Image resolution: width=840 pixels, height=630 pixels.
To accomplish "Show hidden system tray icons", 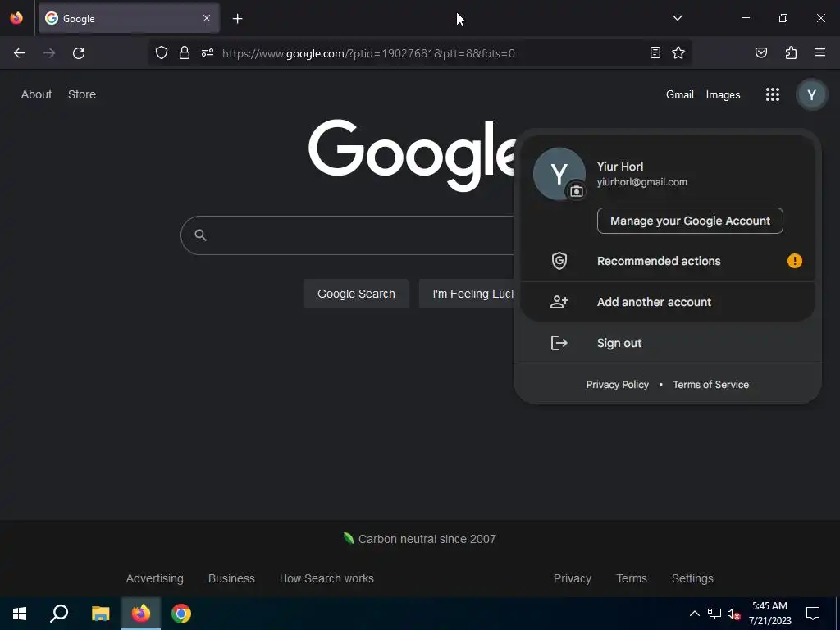I will (x=694, y=614).
